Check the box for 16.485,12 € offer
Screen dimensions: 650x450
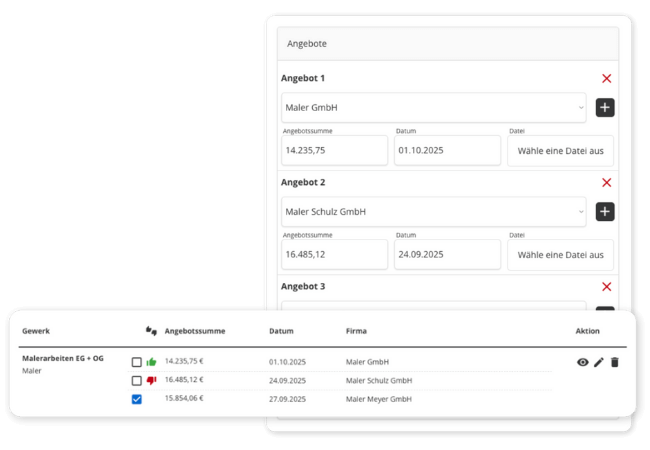coord(137,380)
